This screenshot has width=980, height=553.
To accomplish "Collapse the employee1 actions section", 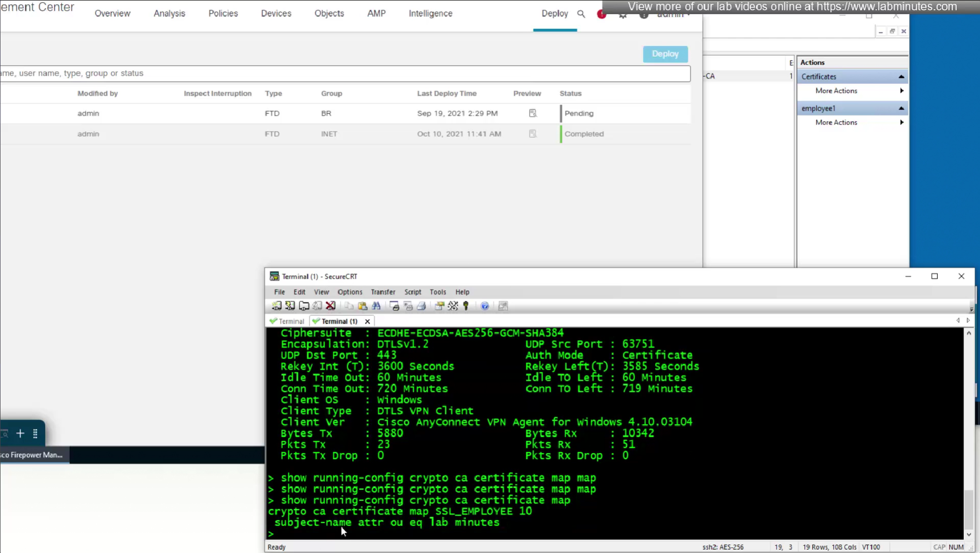I will click(901, 108).
